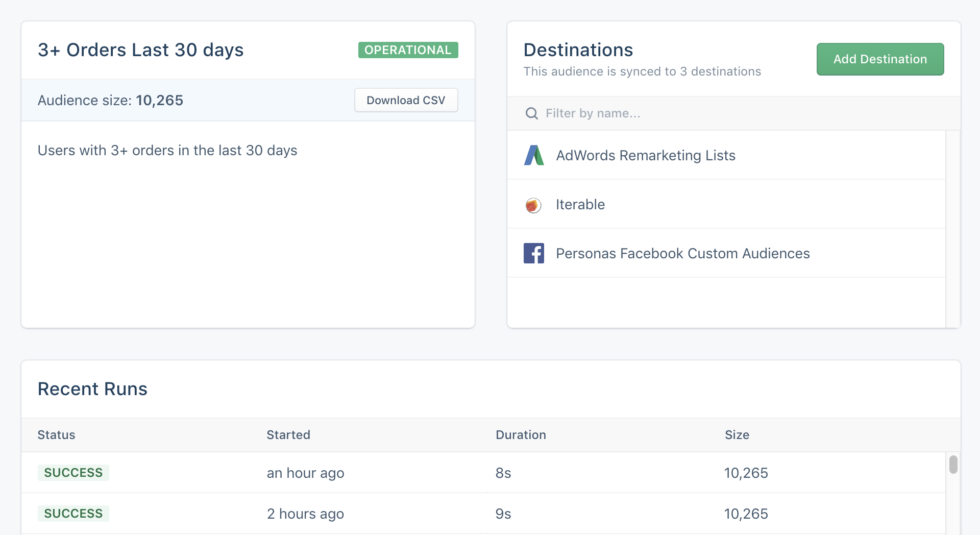This screenshot has width=980, height=535.
Task: Click the Add Destination button
Action: click(880, 59)
